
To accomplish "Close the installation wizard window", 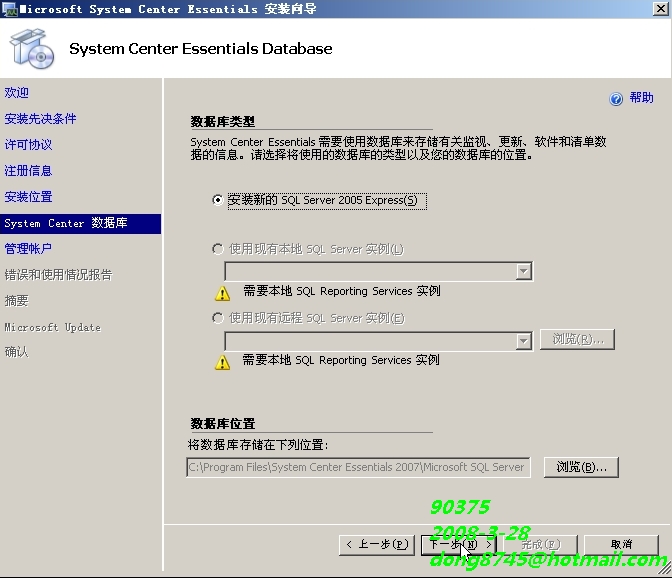I will (x=660, y=9).
